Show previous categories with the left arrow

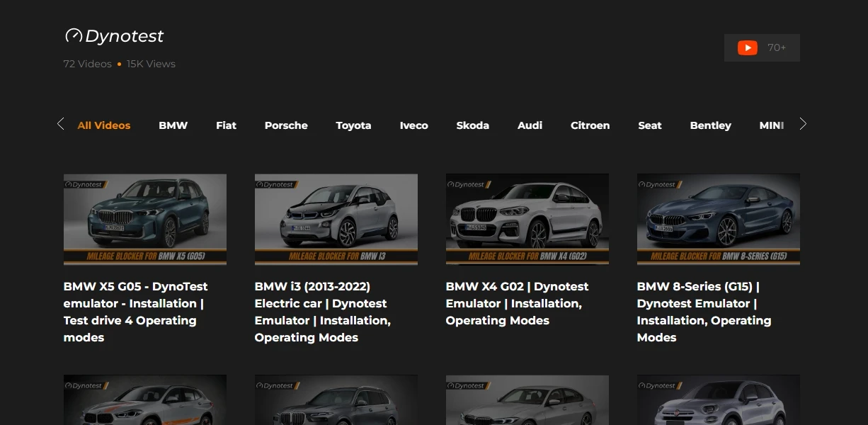click(x=60, y=124)
